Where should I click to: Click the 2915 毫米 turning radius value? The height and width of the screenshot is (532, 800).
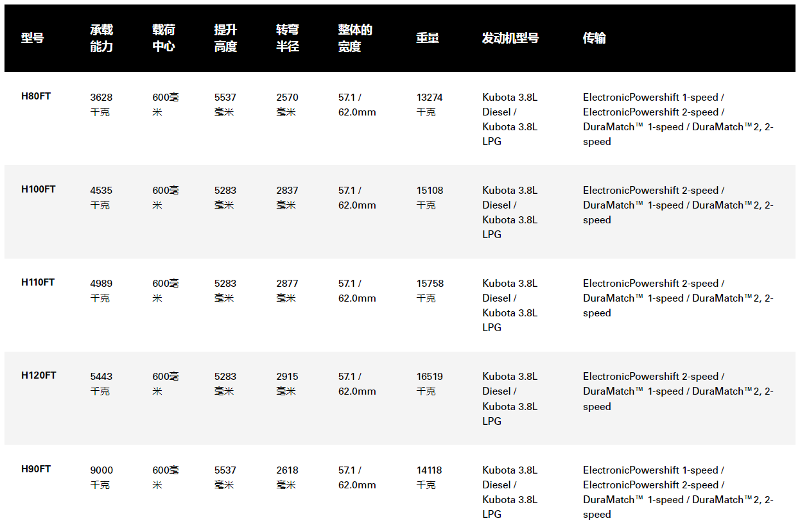(288, 384)
